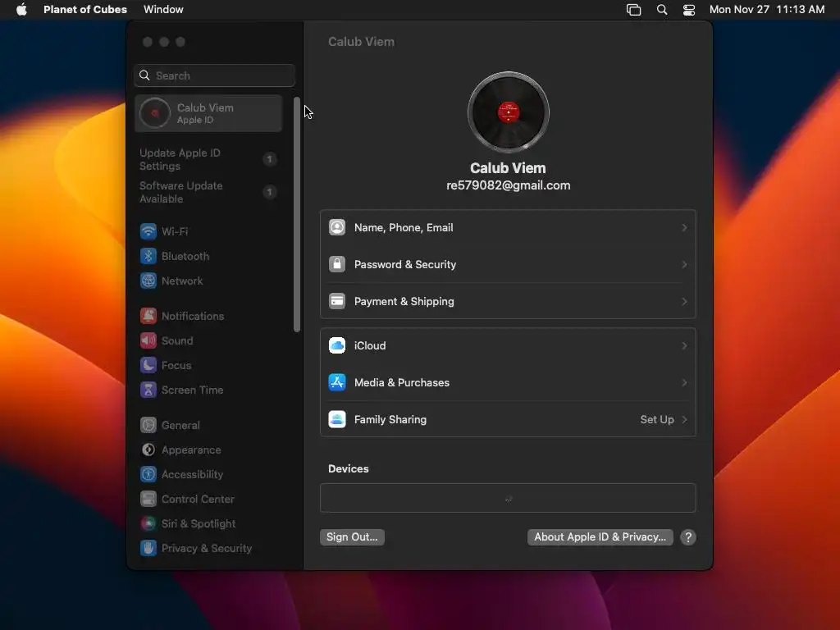The image size is (840, 630).
Task: Click the re579082@gmail.com email text
Action: coord(509,185)
